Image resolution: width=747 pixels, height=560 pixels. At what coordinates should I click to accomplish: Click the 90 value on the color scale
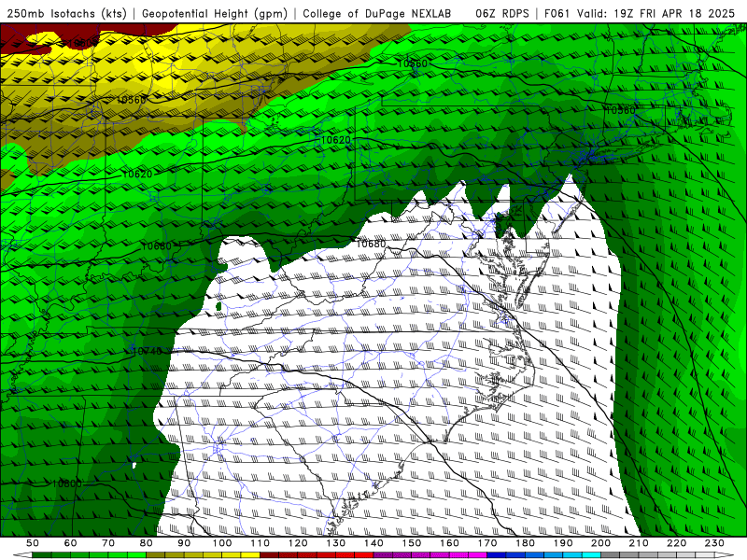[184, 543]
